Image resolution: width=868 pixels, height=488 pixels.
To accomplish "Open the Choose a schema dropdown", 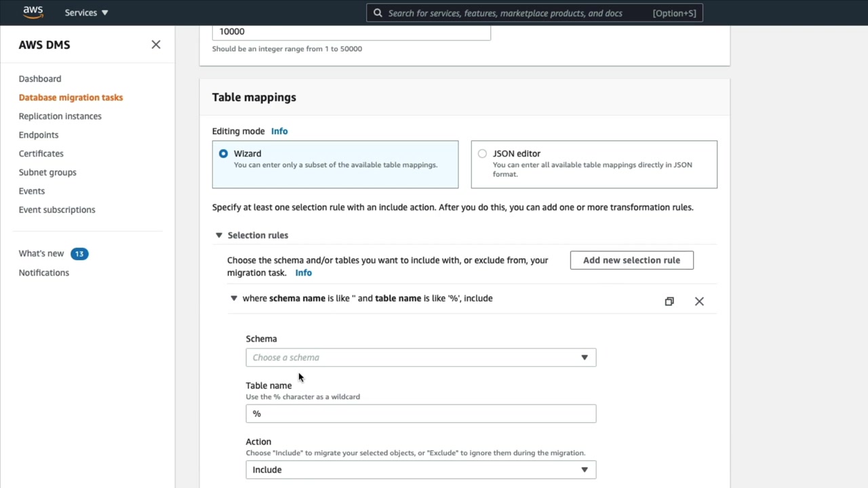I will 420,357.
